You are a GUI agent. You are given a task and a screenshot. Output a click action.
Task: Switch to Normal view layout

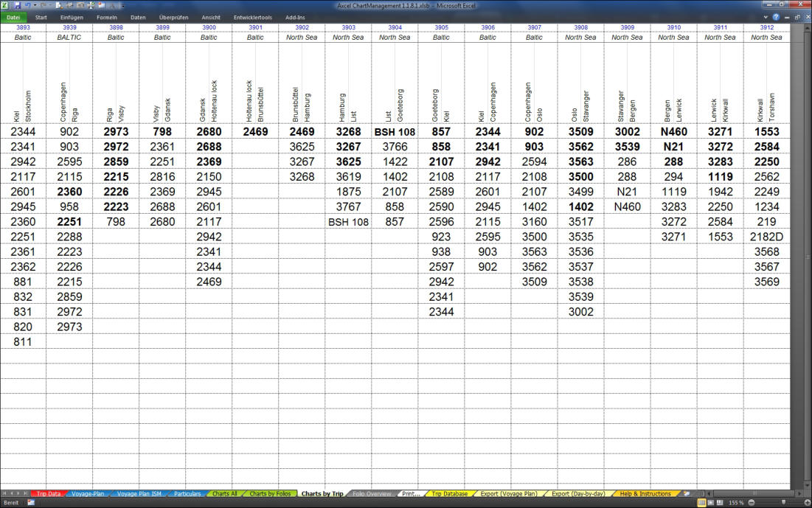pyautogui.click(x=701, y=502)
